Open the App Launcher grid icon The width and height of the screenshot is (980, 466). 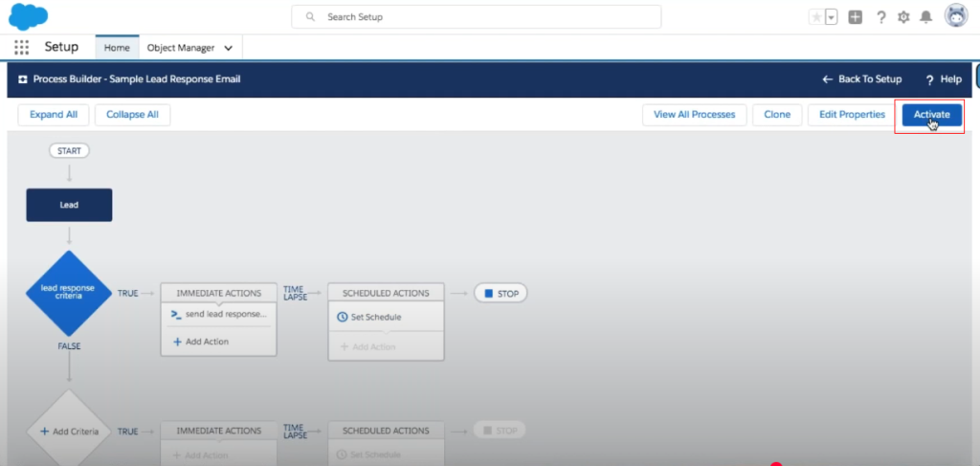(x=21, y=48)
